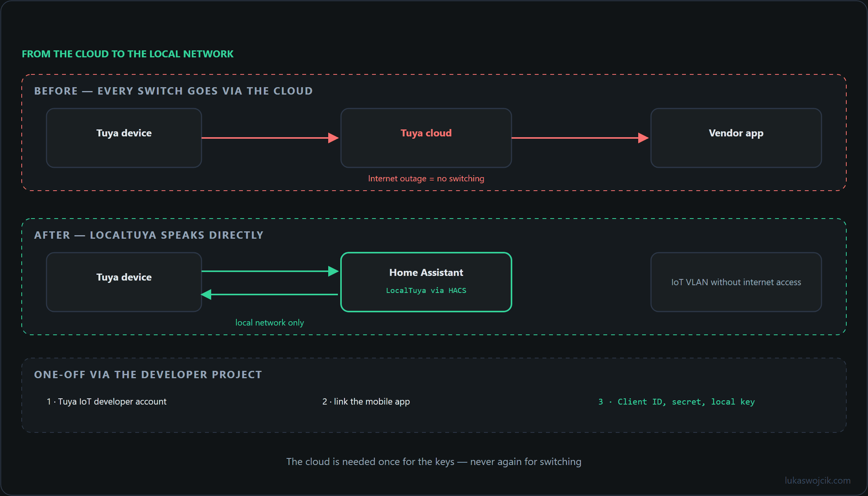Click the 'local network only' caption
The width and height of the screenshot is (868, 496).
(270, 323)
